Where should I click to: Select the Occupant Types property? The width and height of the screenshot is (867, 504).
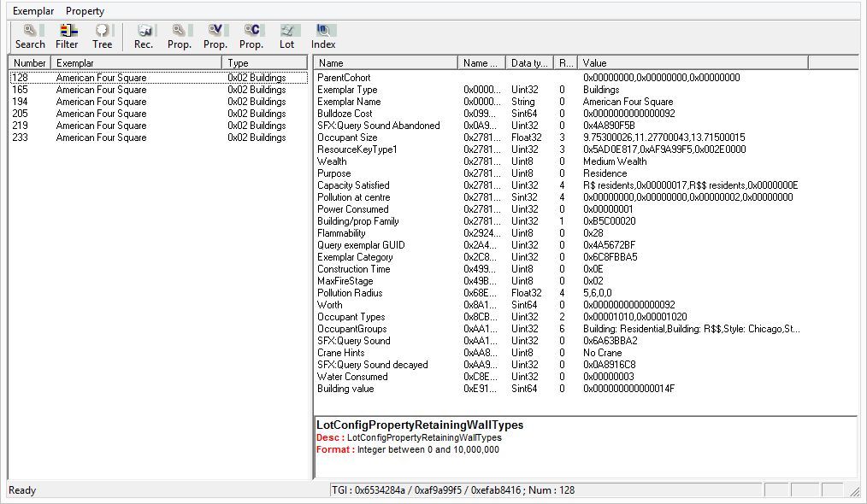point(351,317)
